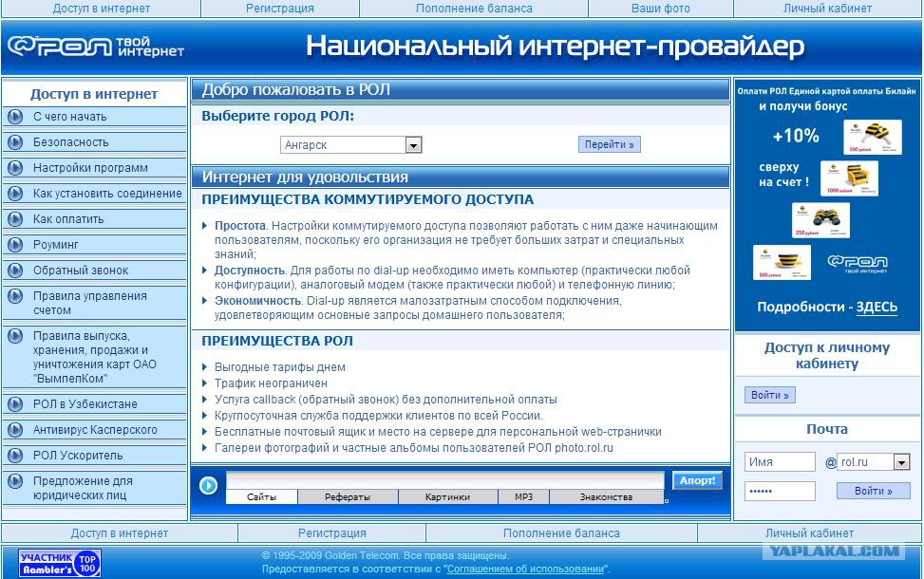Select the 'Картинки' search tab

[448, 497]
